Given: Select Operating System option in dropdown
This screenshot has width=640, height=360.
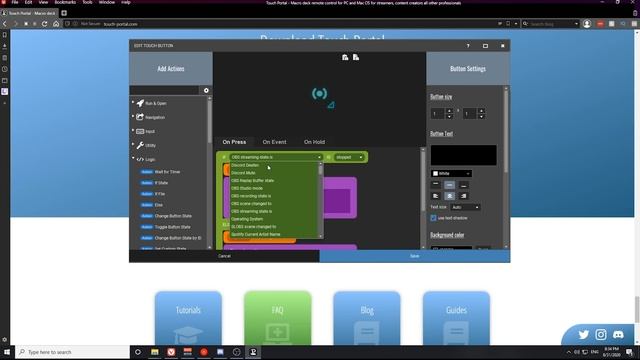Looking at the screenshot, I should [x=273, y=219].
